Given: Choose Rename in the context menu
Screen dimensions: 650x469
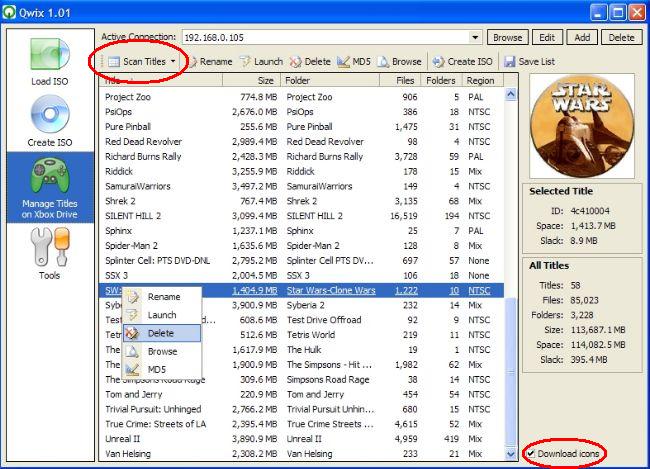Looking at the screenshot, I should 162,297.
